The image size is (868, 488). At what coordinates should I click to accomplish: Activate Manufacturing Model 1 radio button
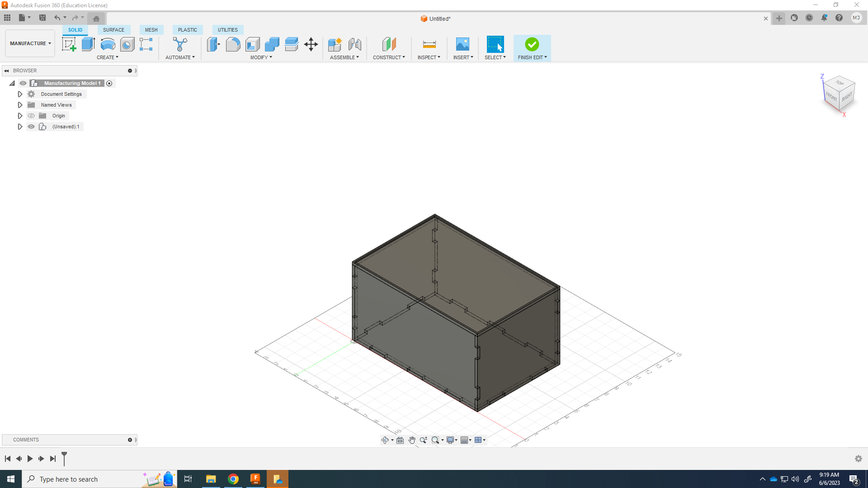(x=109, y=83)
